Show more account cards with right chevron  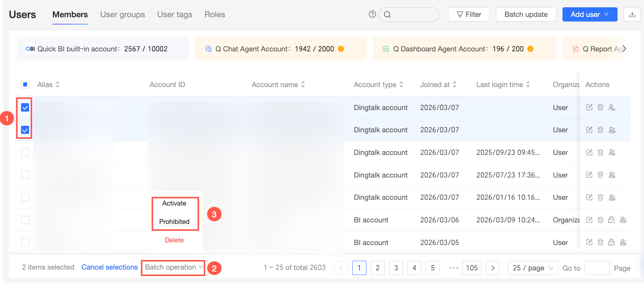tap(624, 49)
